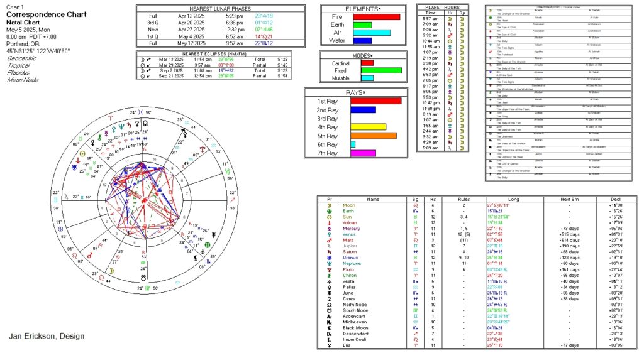
Task: Click the 'Apr 27 2025' New moon date
Action: click(191, 30)
